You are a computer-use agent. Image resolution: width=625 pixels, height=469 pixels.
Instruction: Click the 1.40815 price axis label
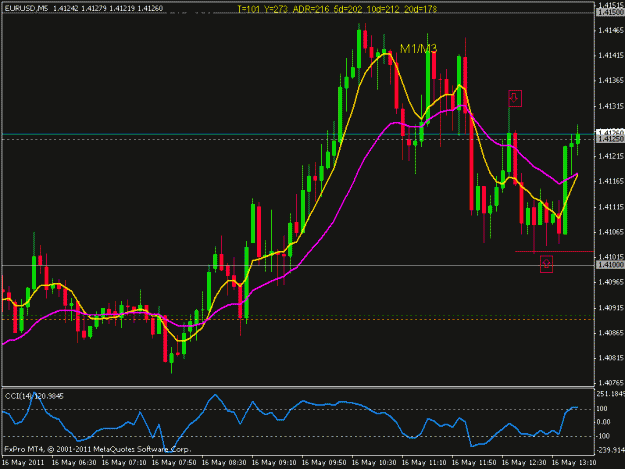click(x=611, y=358)
